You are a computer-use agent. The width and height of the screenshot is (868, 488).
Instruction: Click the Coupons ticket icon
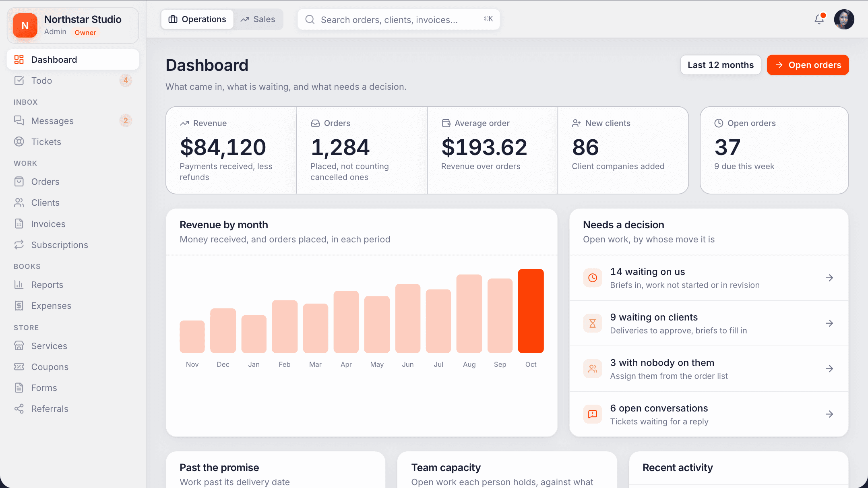click(19, 367)
